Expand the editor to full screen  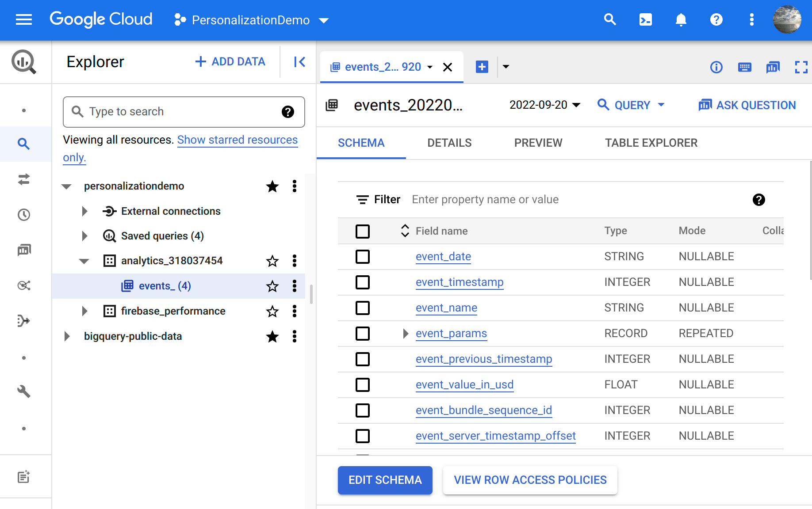tap(801, 67)
